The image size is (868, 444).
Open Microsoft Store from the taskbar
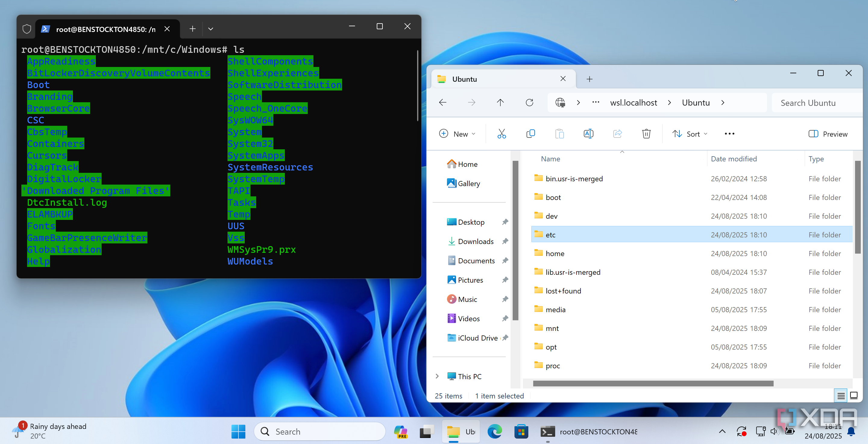(521, 432)
